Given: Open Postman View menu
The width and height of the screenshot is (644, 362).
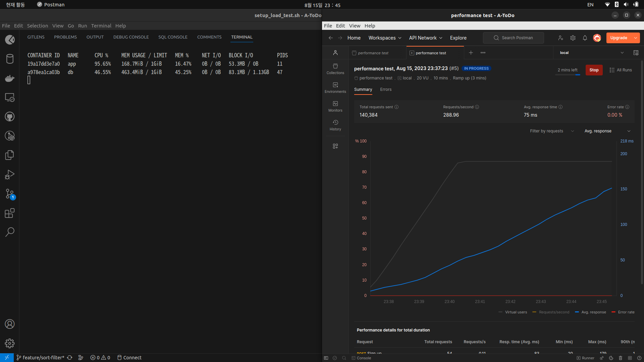Looking at the screenshot, I should click(x=355, y=26).
